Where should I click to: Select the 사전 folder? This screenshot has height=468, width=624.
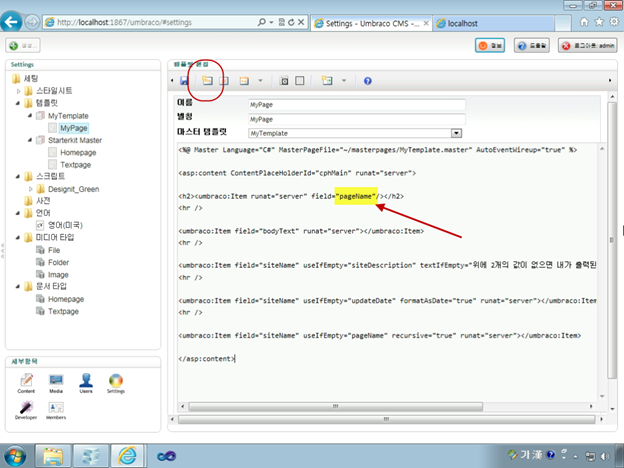click(43, 201)
